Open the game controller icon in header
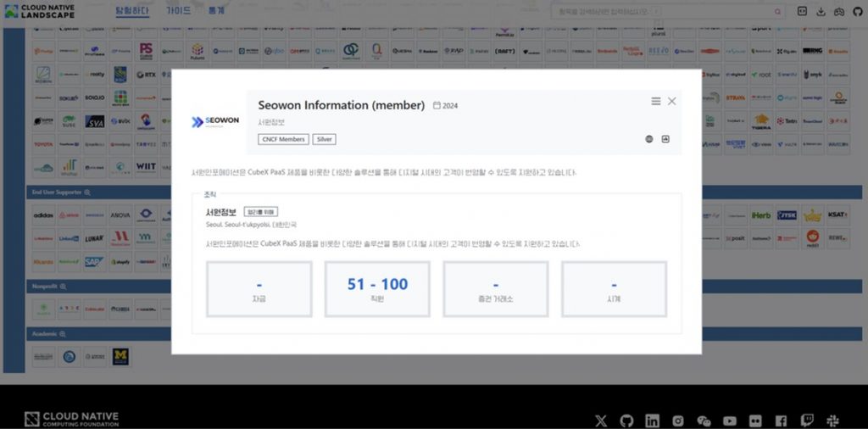 click(839, 12)
